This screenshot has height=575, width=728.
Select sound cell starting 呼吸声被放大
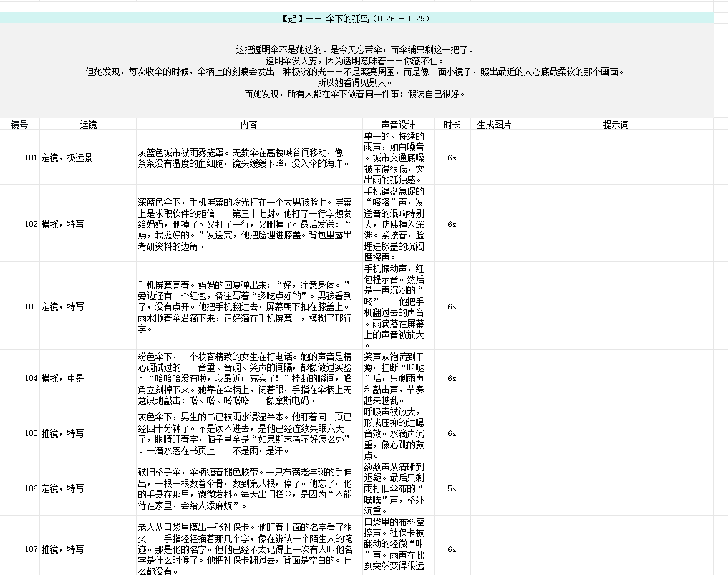[398, 433]
